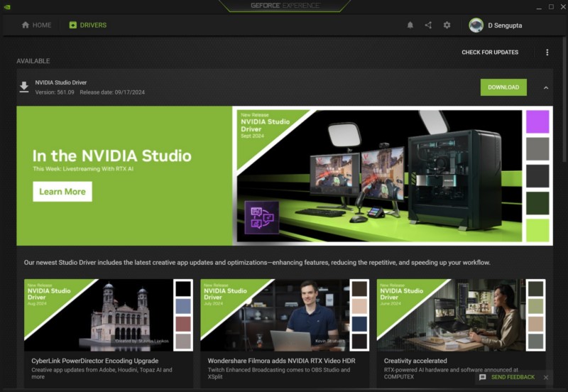
Task: Click the light gray swatch in banner
Action: 537,149
